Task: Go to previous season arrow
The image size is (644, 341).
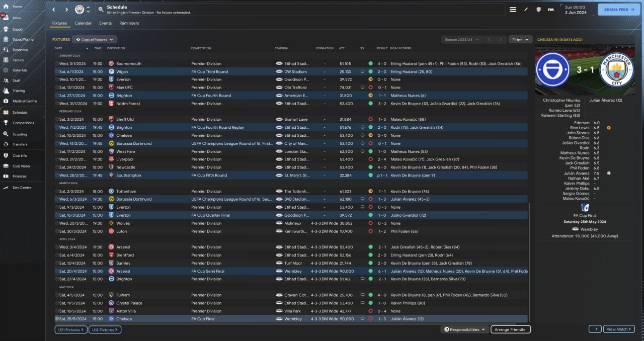Action: tap(489, 39)
